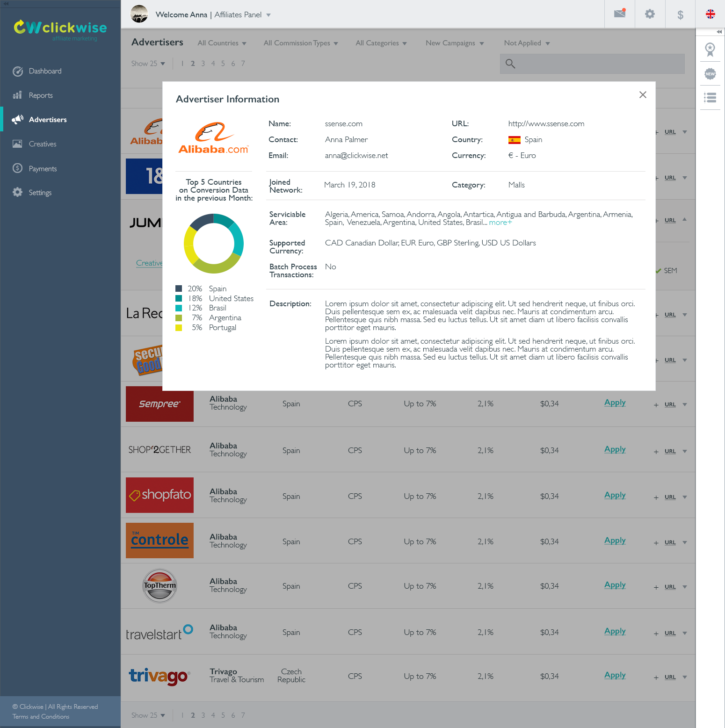
Task: Open Dashboard from the sidebar
Action: click(x=45, y=71)
